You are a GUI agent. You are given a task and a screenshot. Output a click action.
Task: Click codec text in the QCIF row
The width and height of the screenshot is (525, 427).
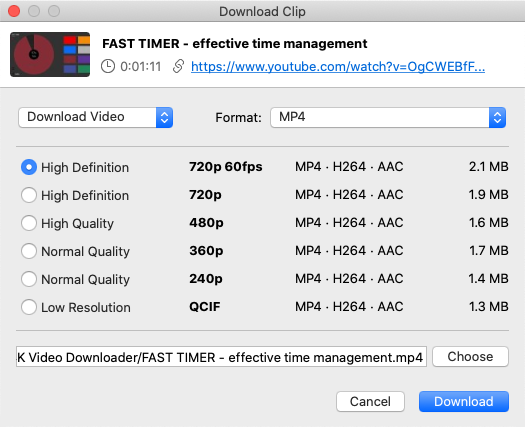tap(349, 306)
